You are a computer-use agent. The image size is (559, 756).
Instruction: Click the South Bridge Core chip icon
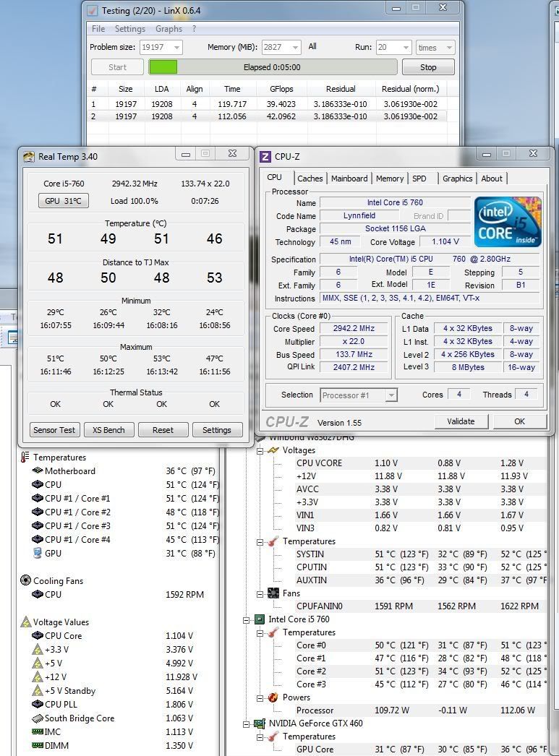point(37,718)
